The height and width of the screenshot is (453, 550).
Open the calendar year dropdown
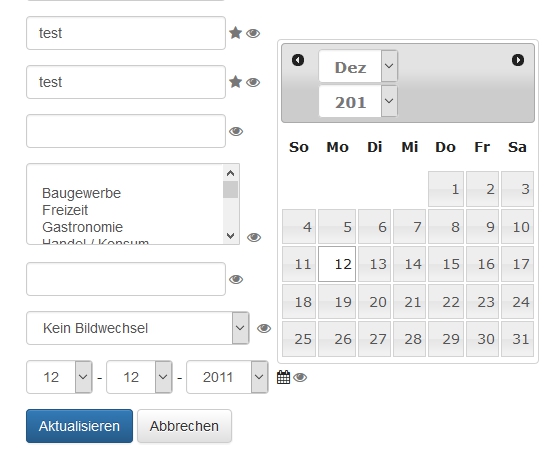pos(358,101)
